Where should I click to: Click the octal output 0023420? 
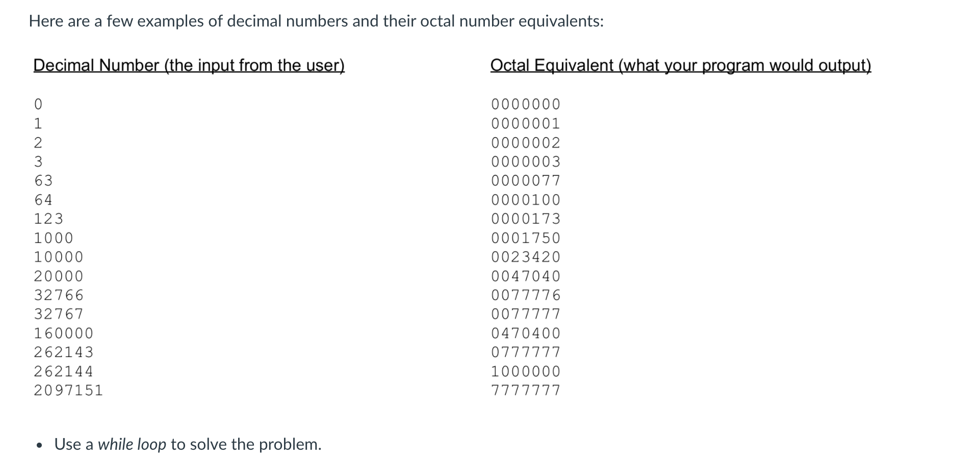pyautogui.click(x=525, y=257)
